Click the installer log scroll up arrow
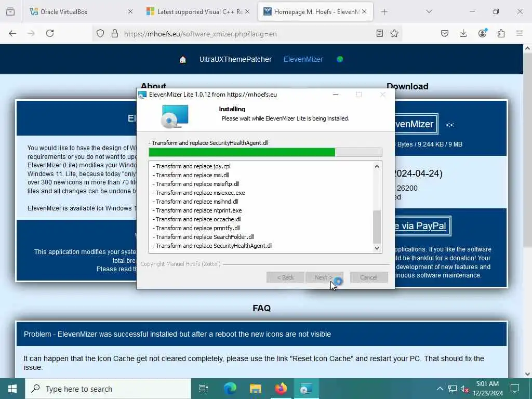The height and width of the screenshot is (399, 532). click(377, 166)
